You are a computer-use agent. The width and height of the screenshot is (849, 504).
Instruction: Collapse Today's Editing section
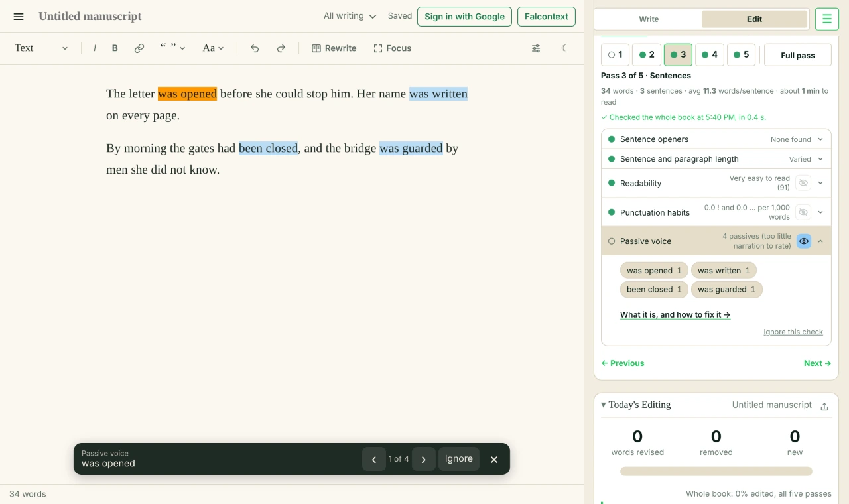click(x=604, y=405)
